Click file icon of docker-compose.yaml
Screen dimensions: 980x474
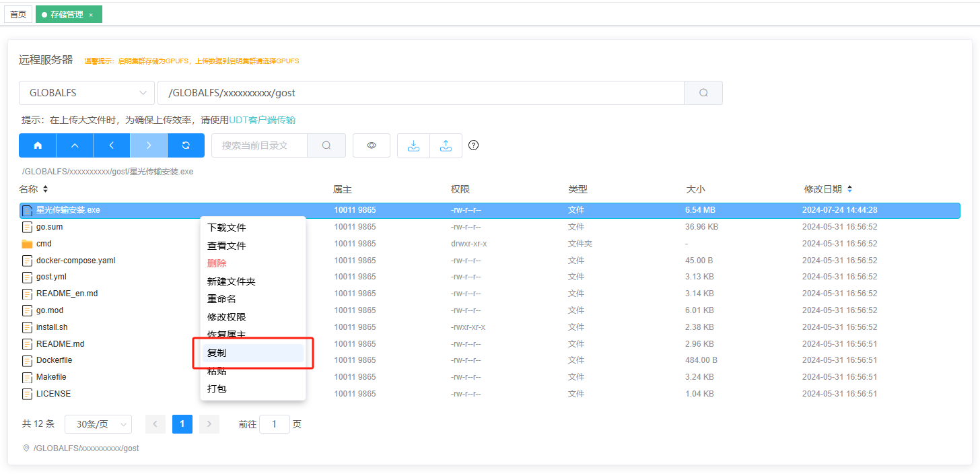[x=27, y=261]
